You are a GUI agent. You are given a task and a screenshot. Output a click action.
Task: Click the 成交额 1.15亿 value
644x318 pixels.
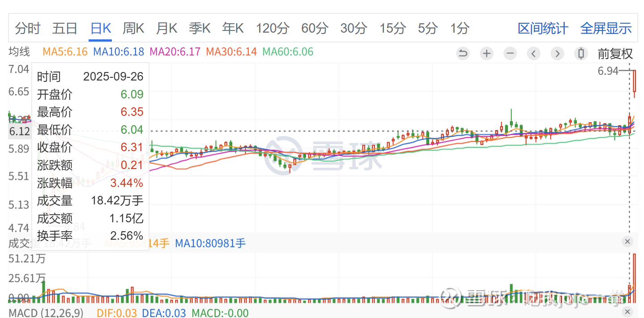coord(126,218)
